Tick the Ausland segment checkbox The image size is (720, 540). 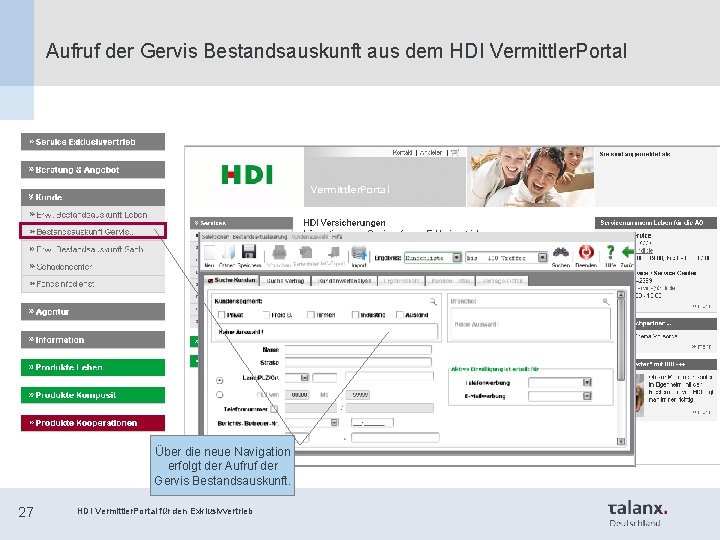pyautogui.click(x=399, y=315)
